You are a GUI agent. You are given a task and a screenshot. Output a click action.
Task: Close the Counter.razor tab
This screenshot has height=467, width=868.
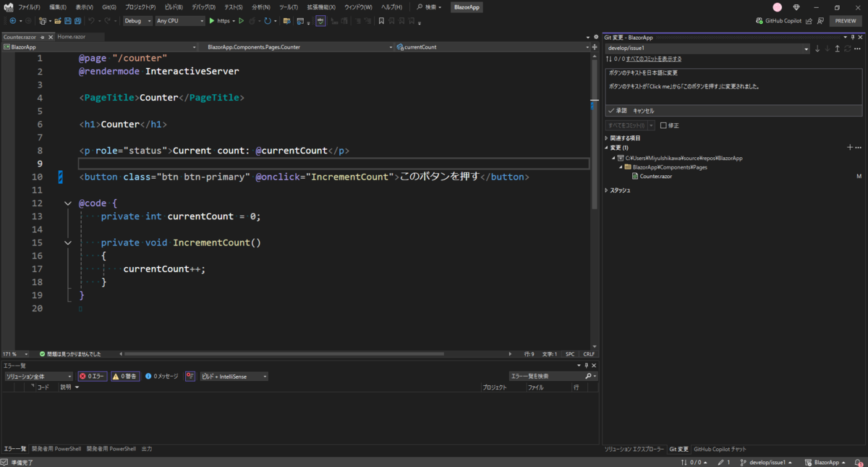(51, 37)
